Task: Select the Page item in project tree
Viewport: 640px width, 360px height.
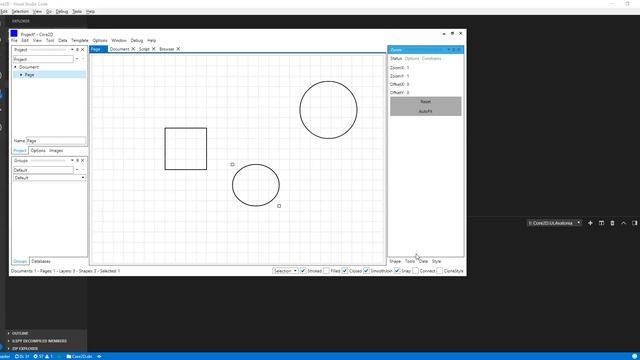Action: (x=29, y=75)
